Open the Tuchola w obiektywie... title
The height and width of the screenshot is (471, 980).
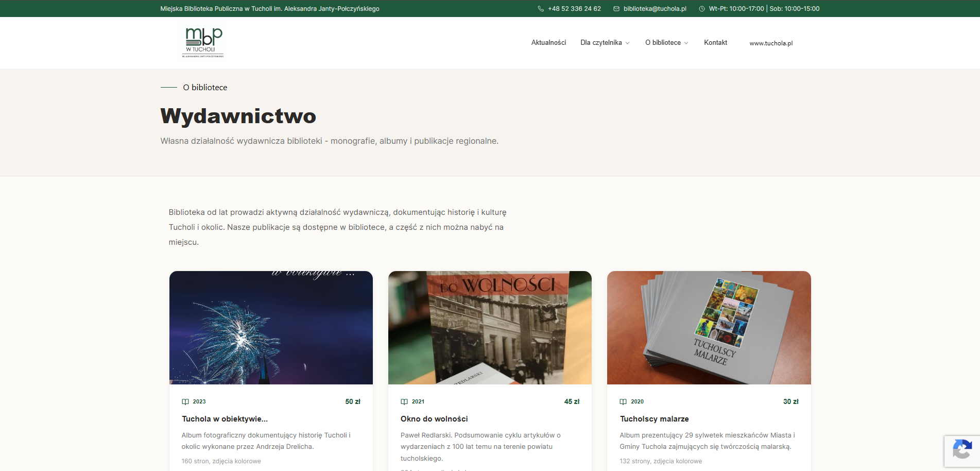pos(225,419)
